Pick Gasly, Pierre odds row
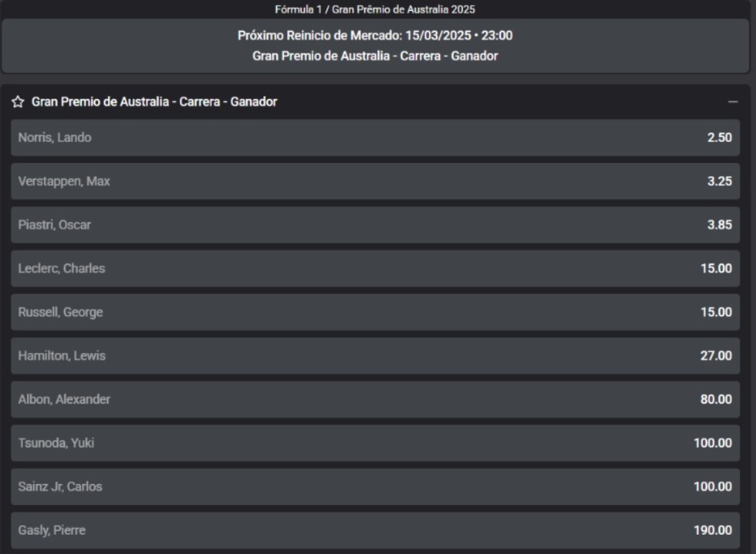Screen dimensions: 756x554 (x=375, y=530)
